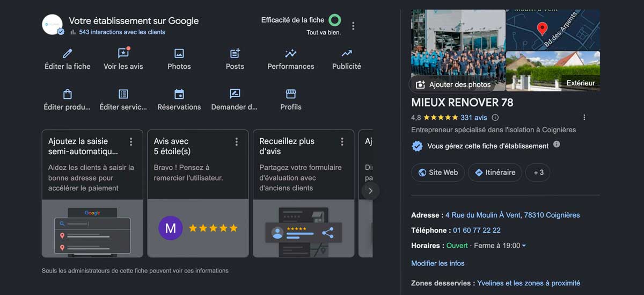This screenshot has height=295, width=644.
Task: Click the five-star rating display
Action: point(441,118)
